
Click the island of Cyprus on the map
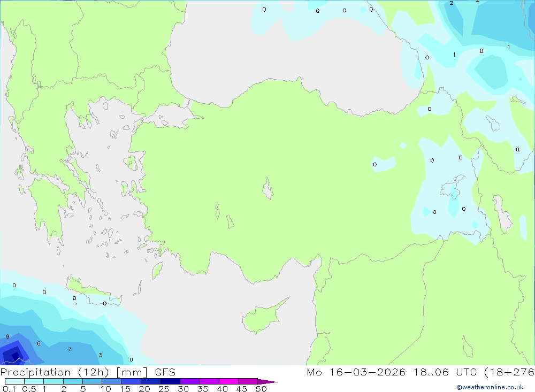click(262, 318)
